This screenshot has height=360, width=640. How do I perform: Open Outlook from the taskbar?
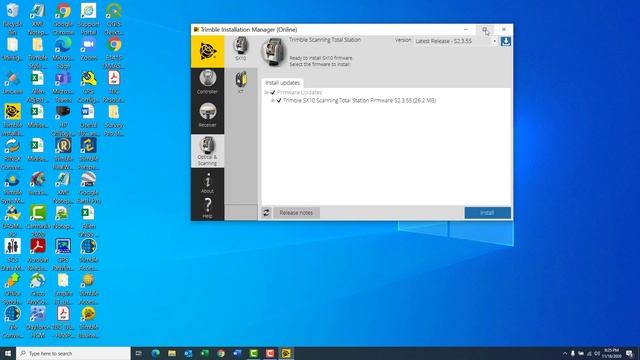click(x=188, y=353)
